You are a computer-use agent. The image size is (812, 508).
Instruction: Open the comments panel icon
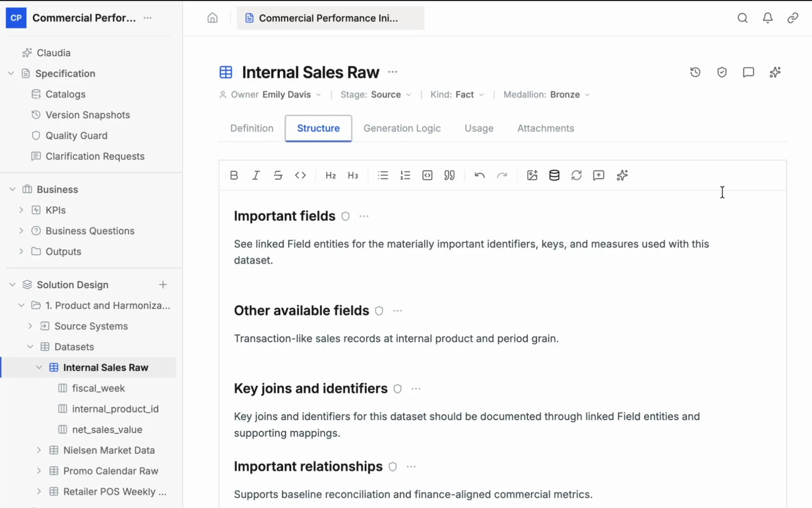pyautogui.click(x=748, y=72)
